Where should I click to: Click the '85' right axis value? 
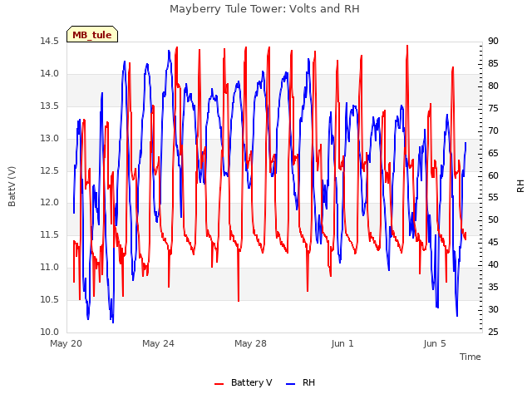(493, 64)
